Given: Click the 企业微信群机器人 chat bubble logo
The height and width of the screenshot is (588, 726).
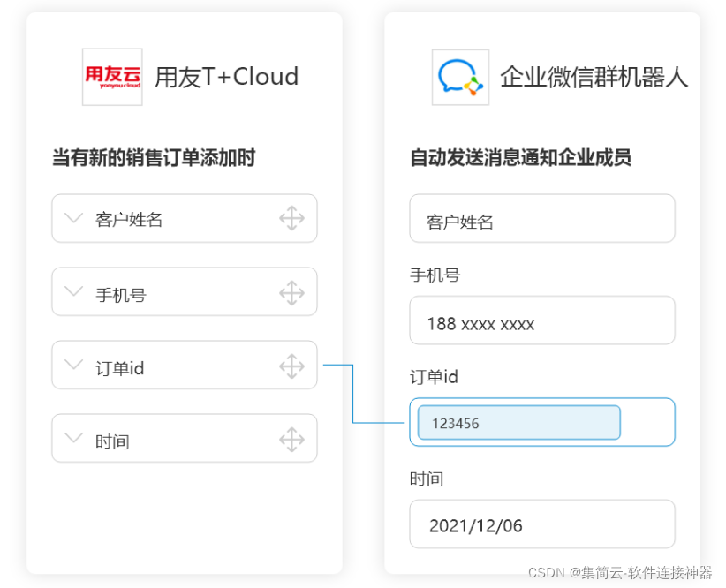Looking at the screenshot, I should 460,78.
